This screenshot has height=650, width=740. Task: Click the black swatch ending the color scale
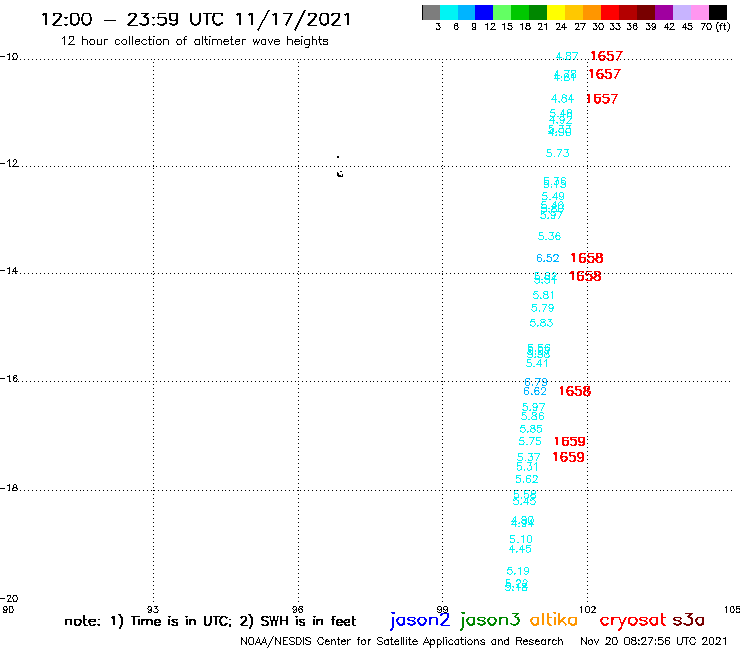point(717,12)
